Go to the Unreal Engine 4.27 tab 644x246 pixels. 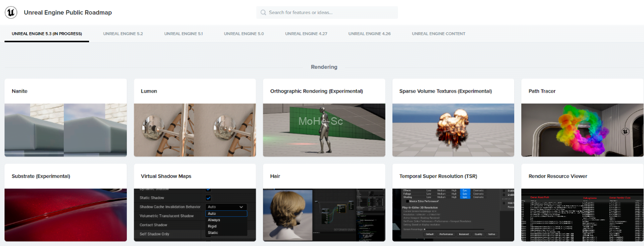click(306, 34)
